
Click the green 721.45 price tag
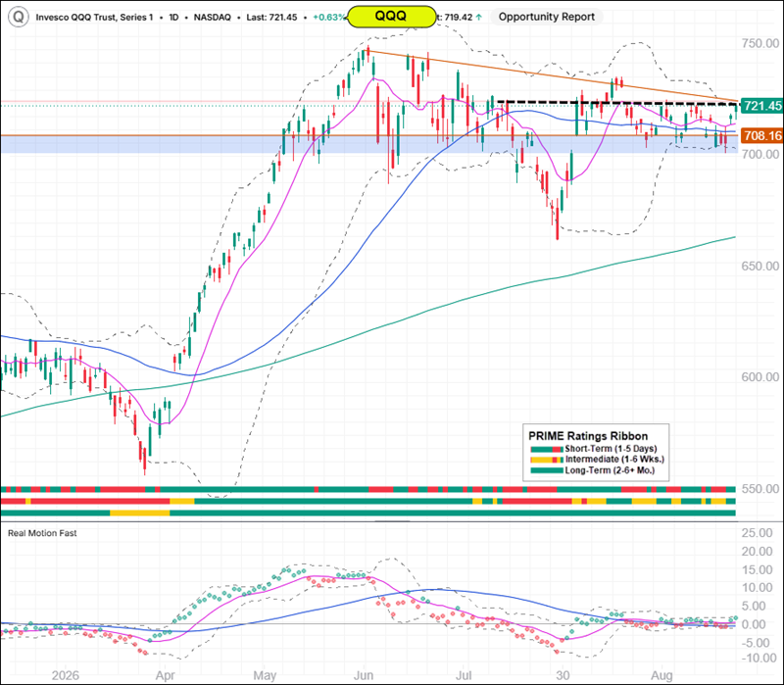(x=762, y=106)
